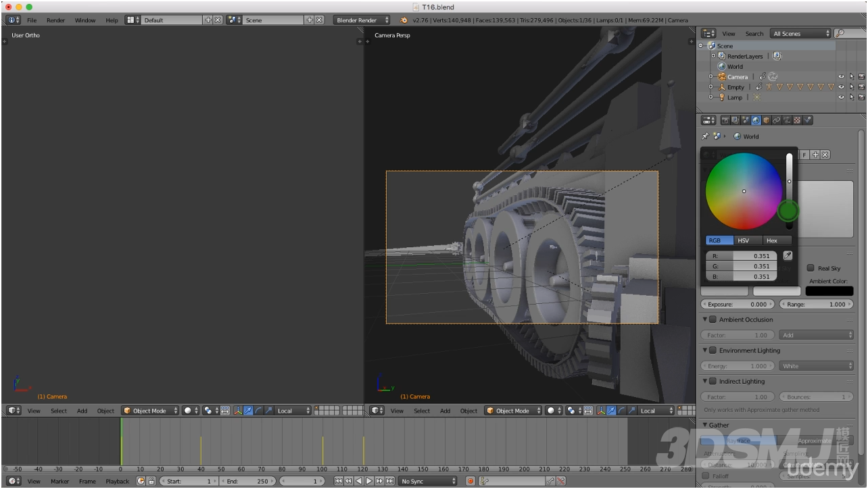Open the Add menu in left viewport
Image resolution: width=868 pixels, height=489 pixels.
(82, 411)
